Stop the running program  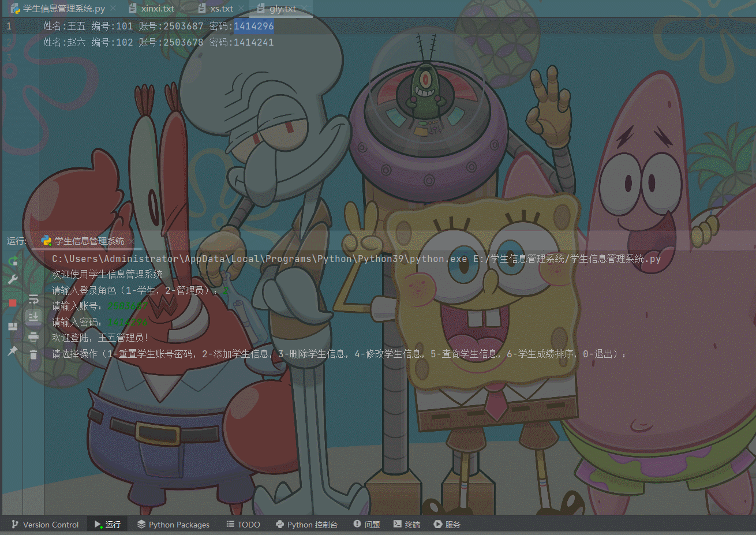point(13,303)
